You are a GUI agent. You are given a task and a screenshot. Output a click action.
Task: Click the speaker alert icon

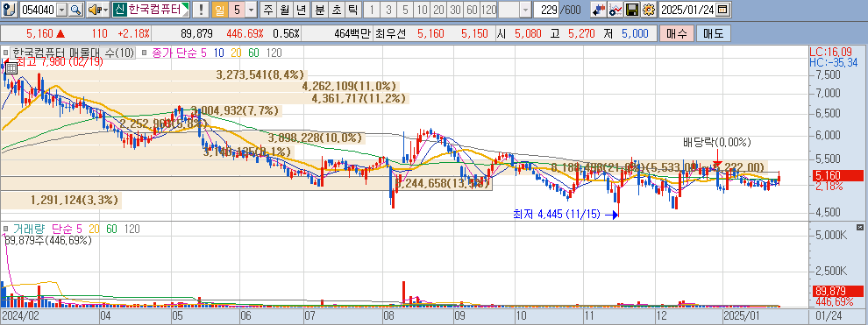[95, 10]
